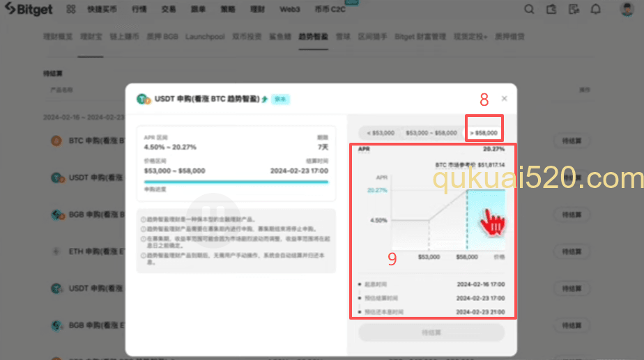Click 待结算 in the ETH 申购 row

tap(572, 251)
